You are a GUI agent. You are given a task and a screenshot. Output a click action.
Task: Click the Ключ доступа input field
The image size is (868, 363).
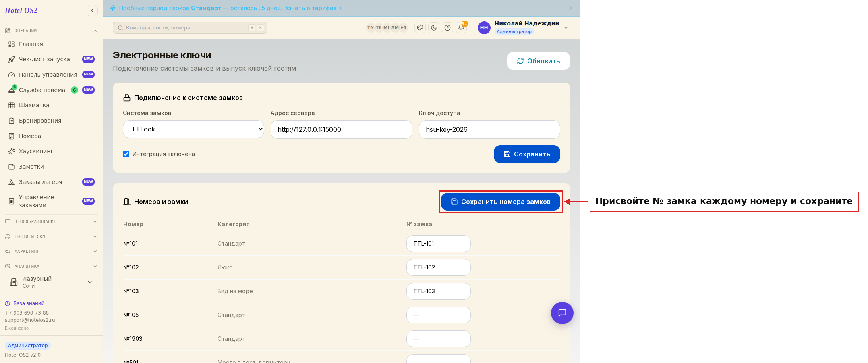[489, 129]
